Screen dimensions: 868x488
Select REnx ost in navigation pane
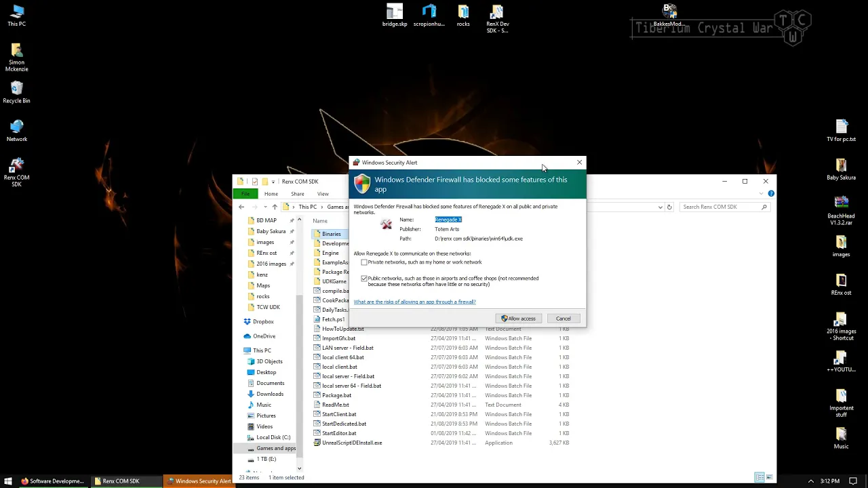coord(267,253)
